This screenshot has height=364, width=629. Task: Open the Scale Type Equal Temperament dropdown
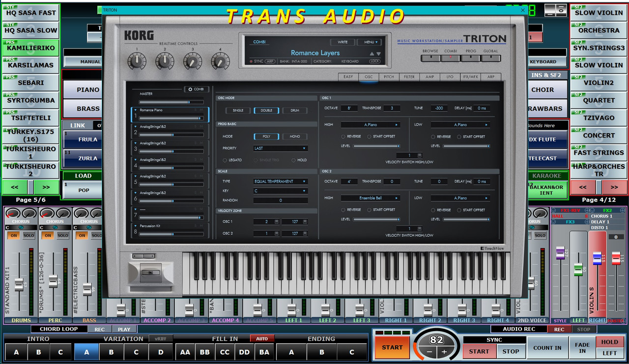[281, 181]
